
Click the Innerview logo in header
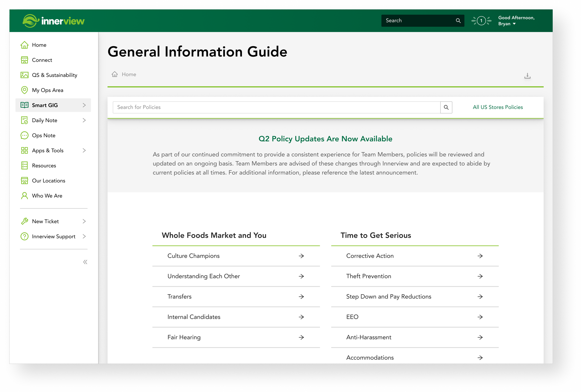pos(53,21)
